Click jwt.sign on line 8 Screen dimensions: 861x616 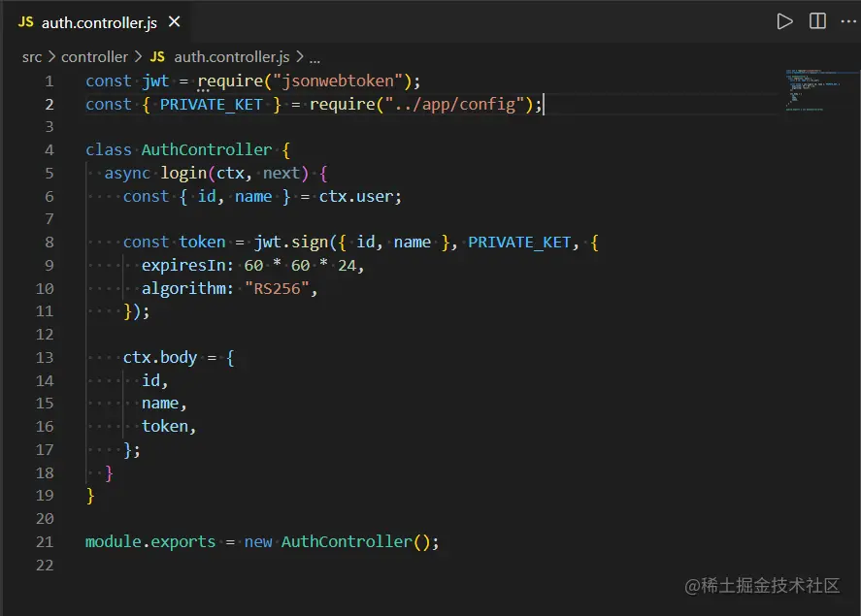point(291,242)
